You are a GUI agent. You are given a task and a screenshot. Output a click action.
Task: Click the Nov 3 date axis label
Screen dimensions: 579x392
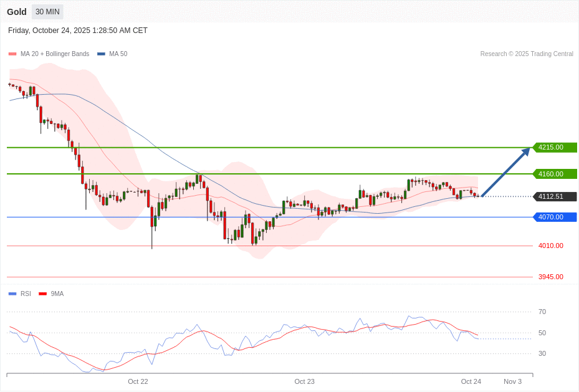pos(512,381)
